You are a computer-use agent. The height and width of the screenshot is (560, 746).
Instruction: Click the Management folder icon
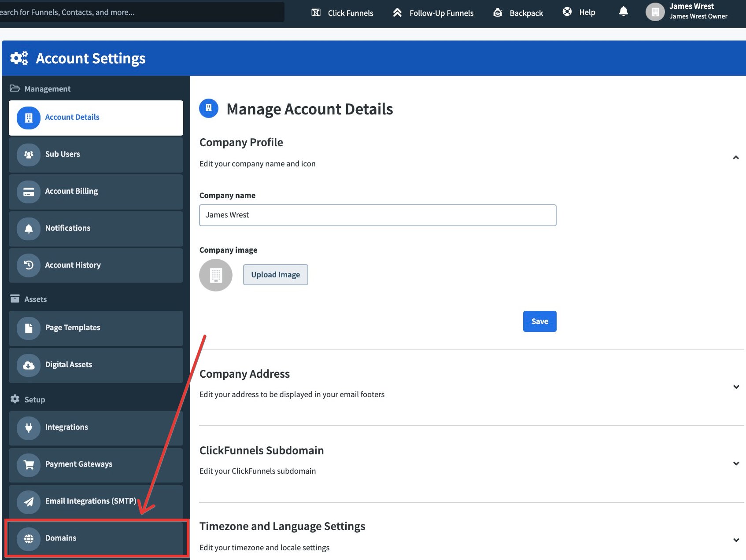pos(15,88)
